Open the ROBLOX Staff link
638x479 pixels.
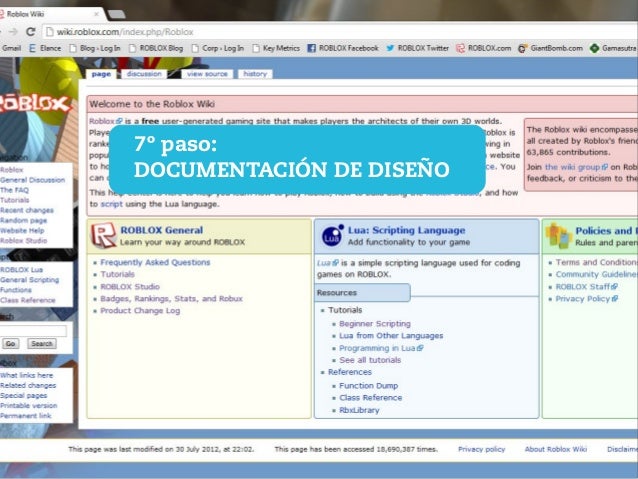pos(586,287)
